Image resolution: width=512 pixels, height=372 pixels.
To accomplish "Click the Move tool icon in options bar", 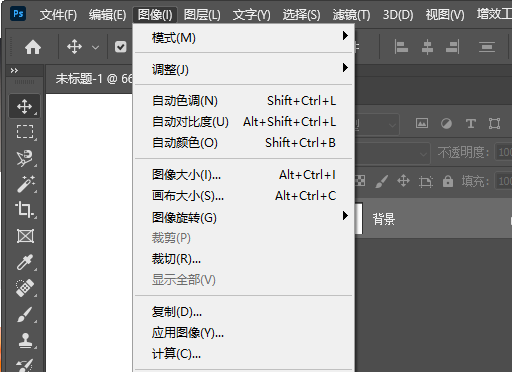I will (74, 47).
